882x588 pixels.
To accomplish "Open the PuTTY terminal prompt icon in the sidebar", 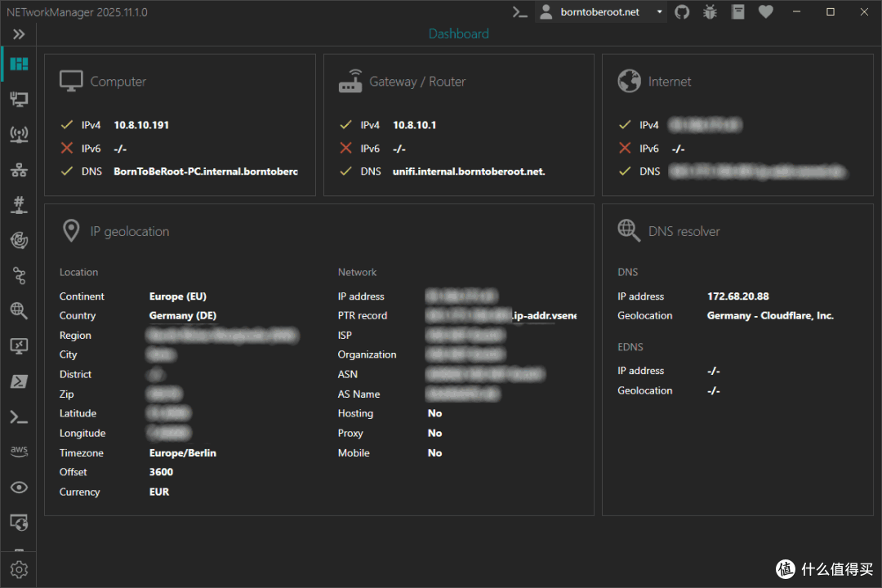I will (x=19, y=417).
